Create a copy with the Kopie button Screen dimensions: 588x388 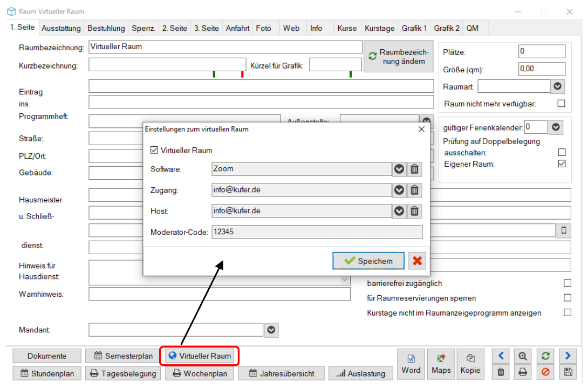pos(470,363)
